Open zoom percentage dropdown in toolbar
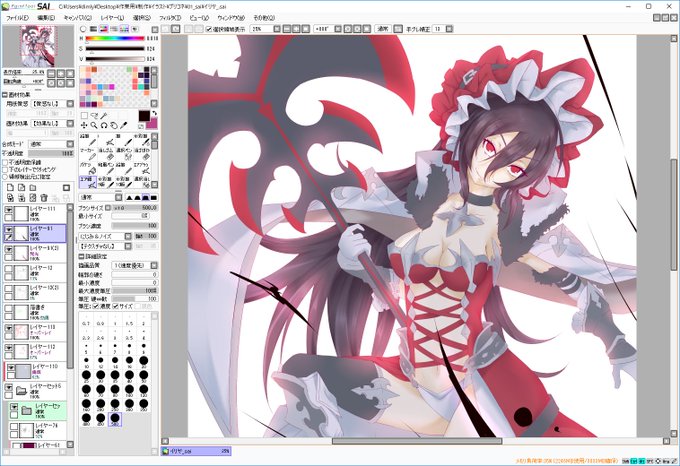 (277, 29)
